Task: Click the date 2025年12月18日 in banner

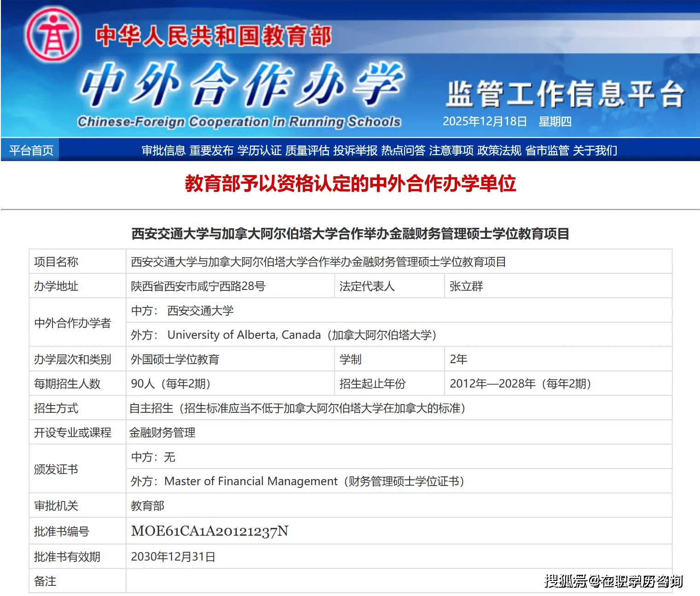Action: click(x=485, y=122)
